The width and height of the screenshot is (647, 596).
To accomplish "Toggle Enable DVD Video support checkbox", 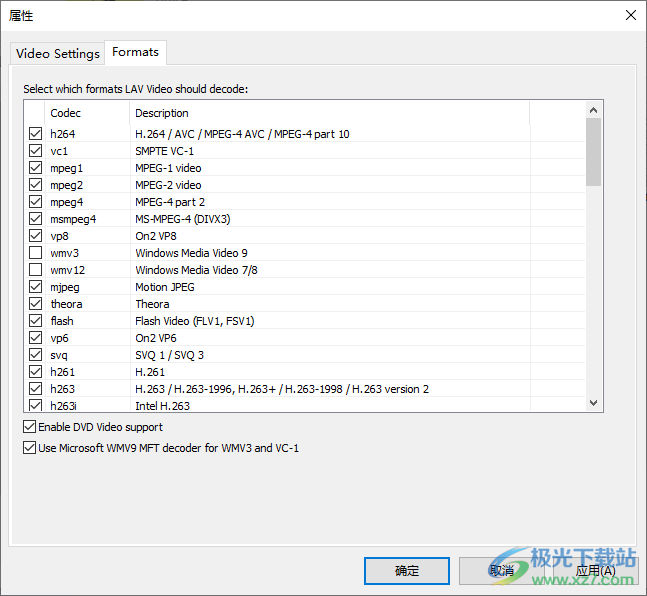I will [x=29, y=427].
